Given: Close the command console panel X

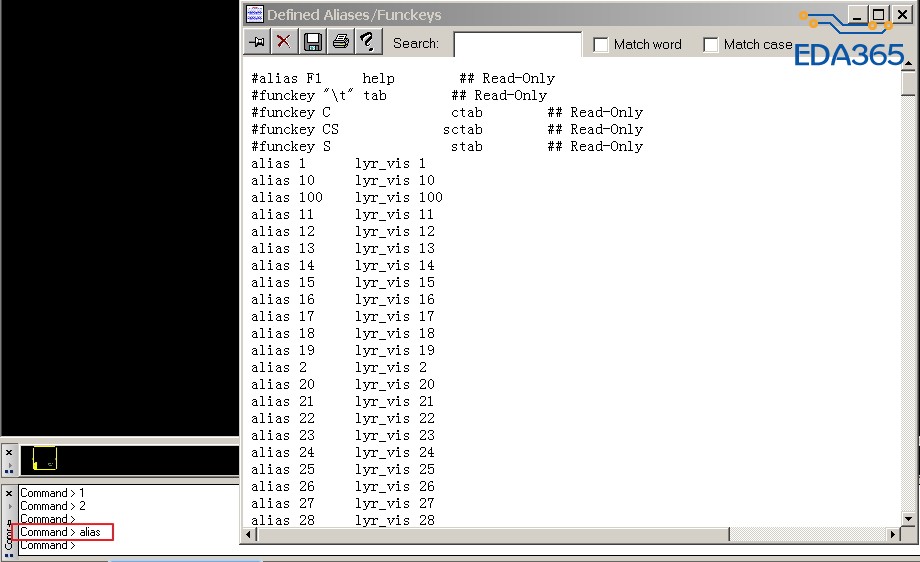Looking at the screenshot, I should tap(9, 493).
